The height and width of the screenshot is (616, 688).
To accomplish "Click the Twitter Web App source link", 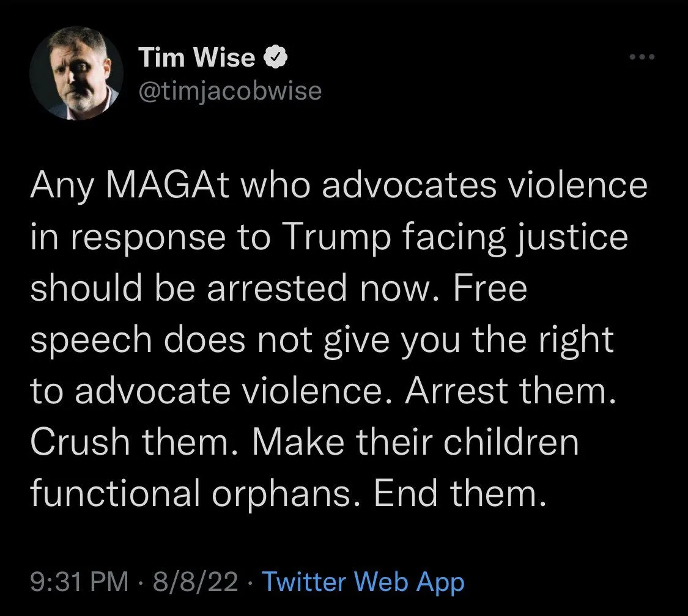I will [x=363, y=582].
